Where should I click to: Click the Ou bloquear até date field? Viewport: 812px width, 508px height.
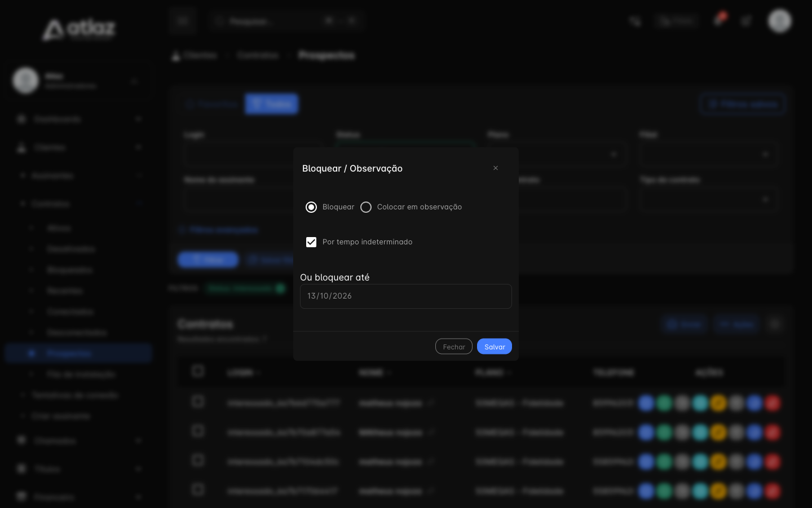(406, 296)
